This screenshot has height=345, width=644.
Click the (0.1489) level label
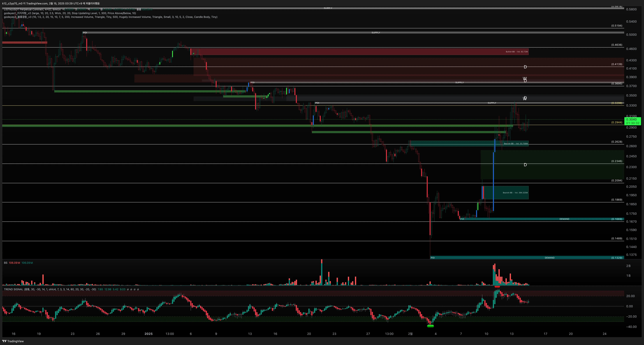coord(617,238)
